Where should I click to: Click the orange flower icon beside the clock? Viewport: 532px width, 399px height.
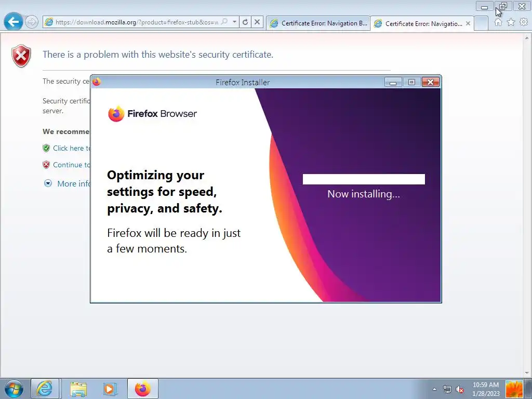click(514, 389)
